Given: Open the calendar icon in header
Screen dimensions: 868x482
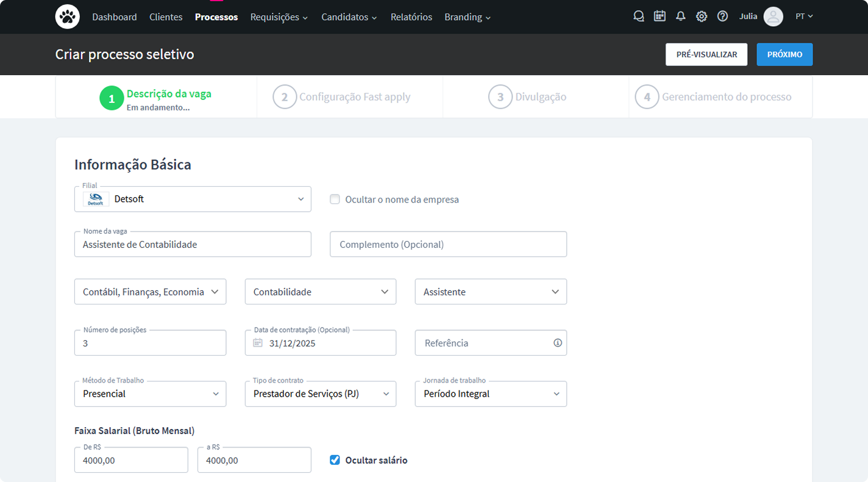Looking at the screenshot, I should coord(660,16).
